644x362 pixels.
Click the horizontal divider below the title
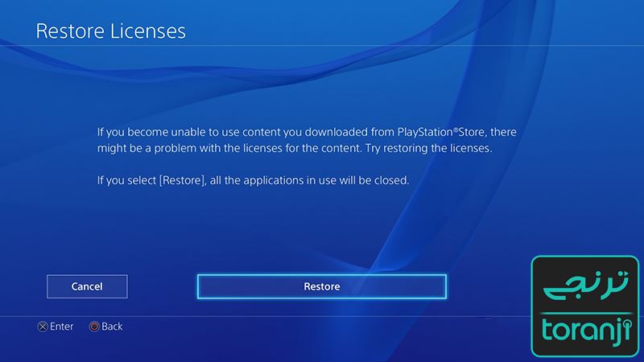point(322,45)
